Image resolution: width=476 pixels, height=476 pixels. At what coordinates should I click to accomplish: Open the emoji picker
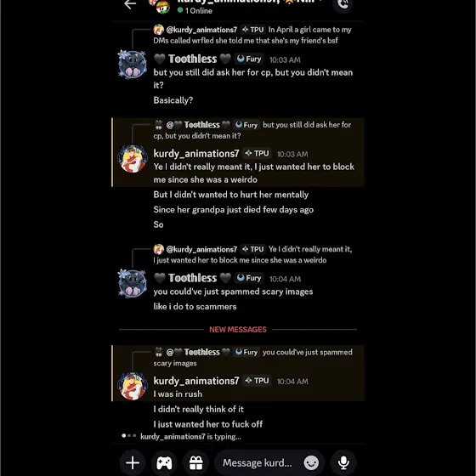[311, 462]
